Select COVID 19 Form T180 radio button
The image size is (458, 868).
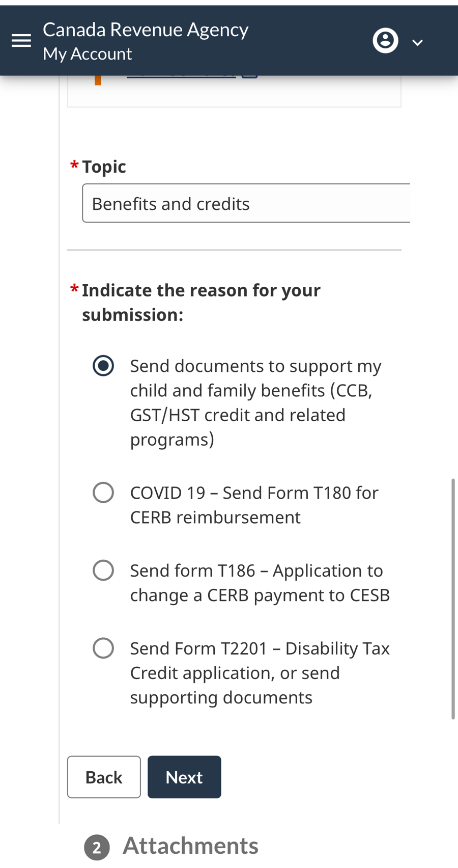103,493
